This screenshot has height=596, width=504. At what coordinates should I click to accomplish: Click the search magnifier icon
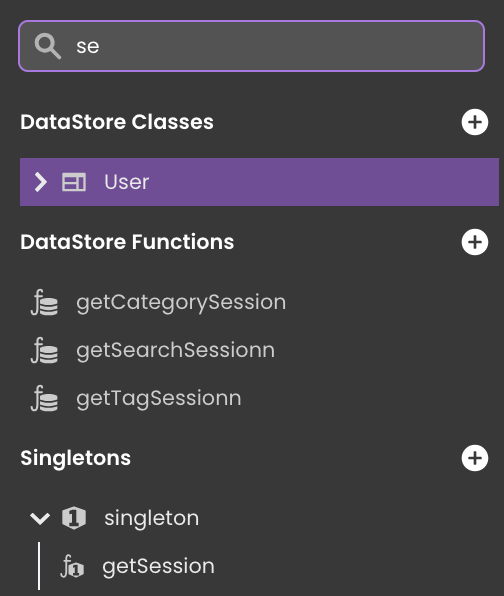tap(48, 46)
